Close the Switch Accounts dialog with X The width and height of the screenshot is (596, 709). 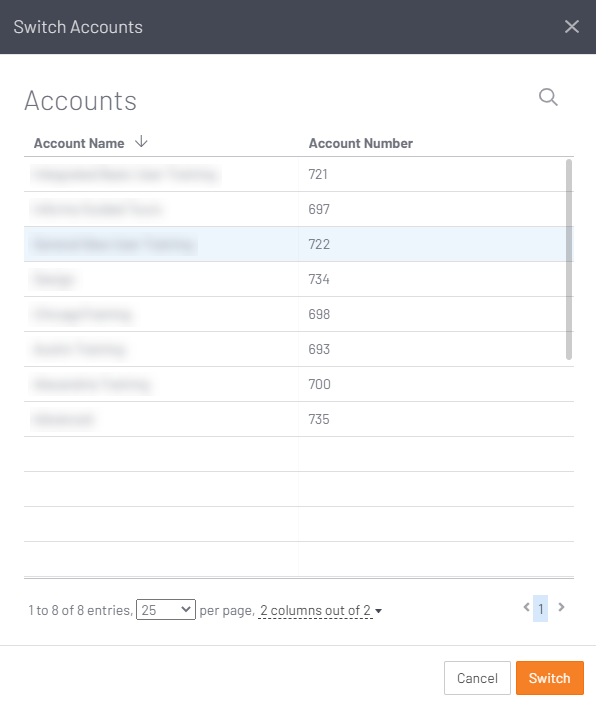click(572, 27)
